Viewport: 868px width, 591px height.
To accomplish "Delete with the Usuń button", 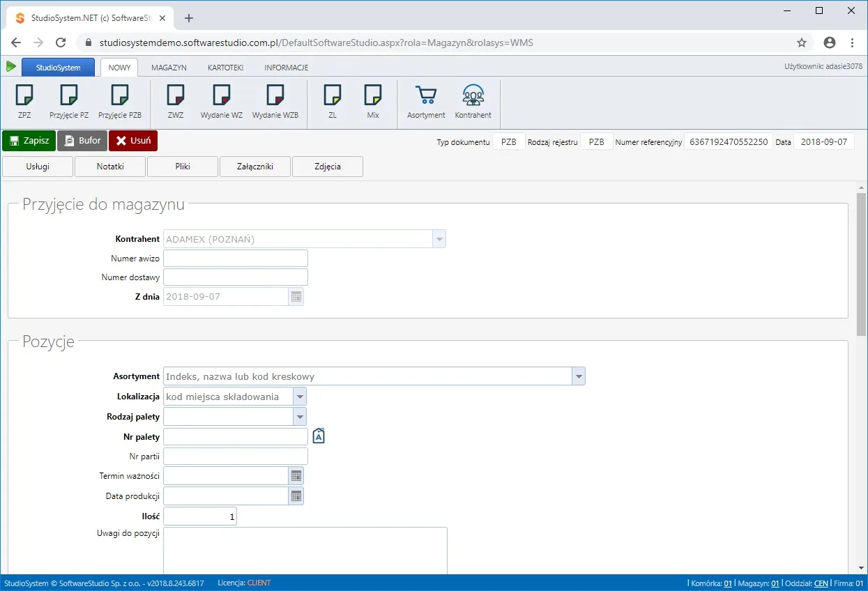I will tap(133, 141).
